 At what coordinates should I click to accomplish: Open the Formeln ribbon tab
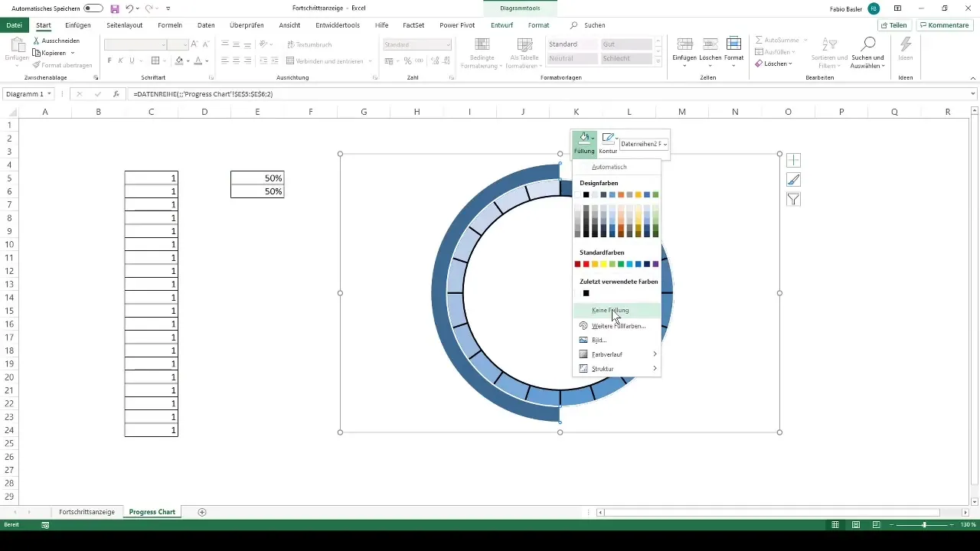[170, 25]
